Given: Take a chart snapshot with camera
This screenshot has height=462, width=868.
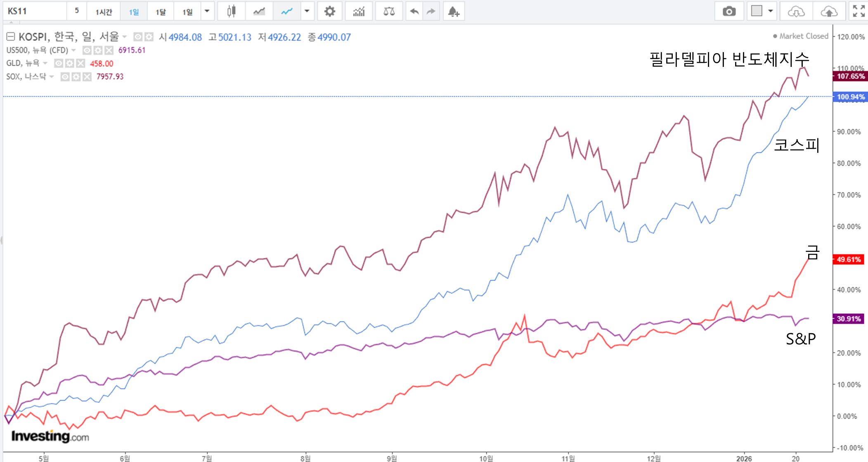Looking at the screenshot, I should click(x=729, y=12).
